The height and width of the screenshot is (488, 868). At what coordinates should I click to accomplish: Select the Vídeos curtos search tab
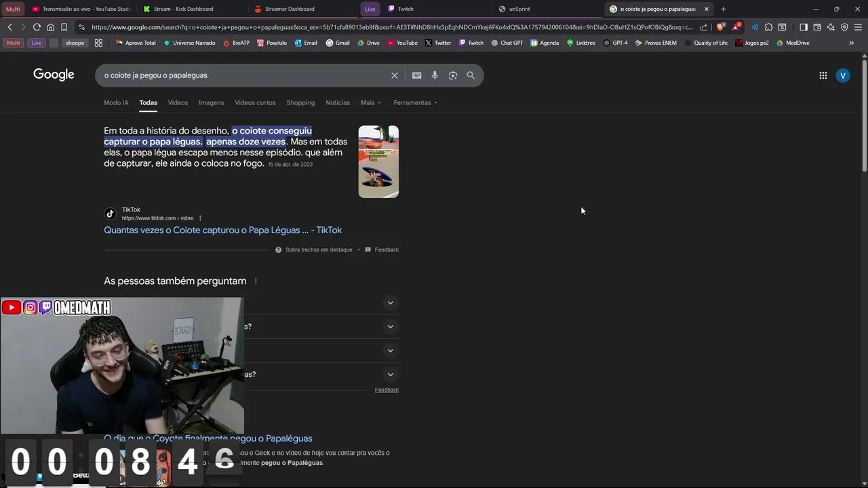pyautogui.click(x=255, y=102)
